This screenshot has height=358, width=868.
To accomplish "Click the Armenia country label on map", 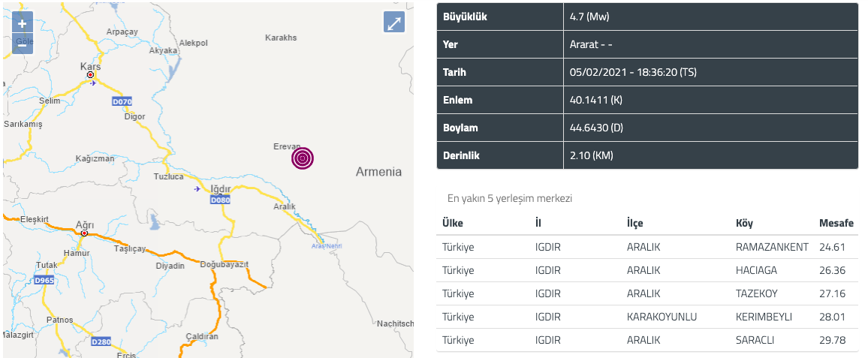I will [x=378, y=172].
